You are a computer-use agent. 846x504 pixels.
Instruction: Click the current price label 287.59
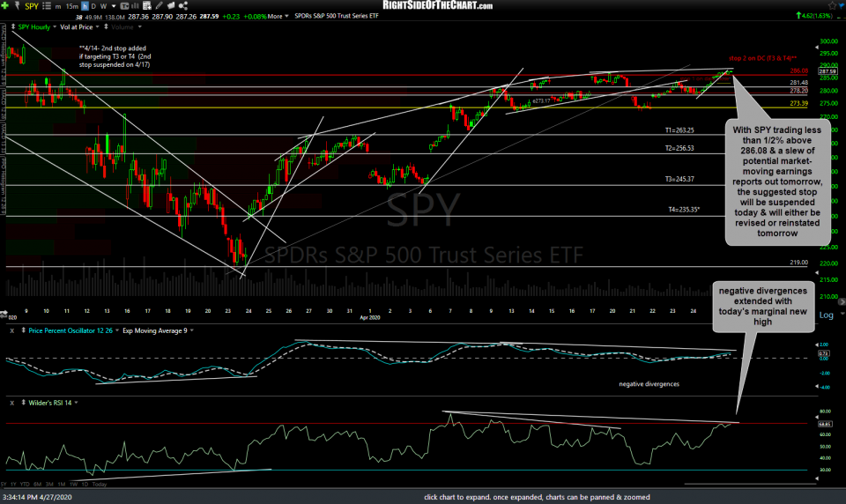827,71
